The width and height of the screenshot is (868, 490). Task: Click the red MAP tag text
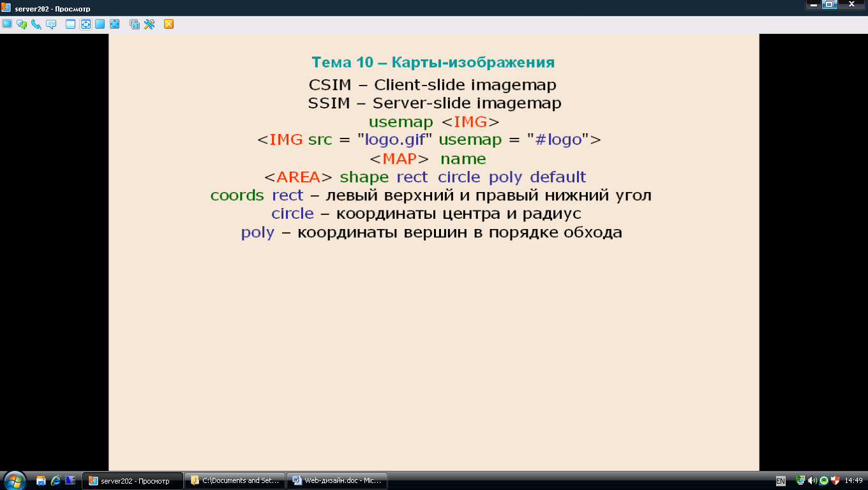pos(400,158)
